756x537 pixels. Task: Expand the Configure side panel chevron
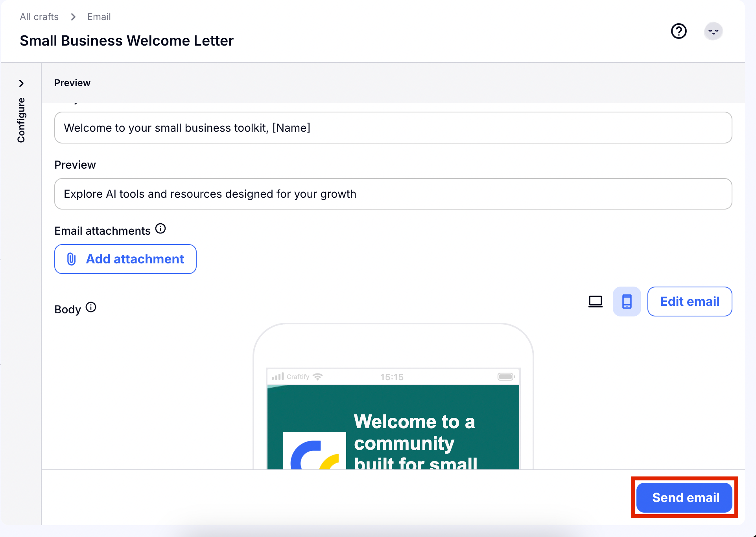pyautogui.click(x=21, y=83)
